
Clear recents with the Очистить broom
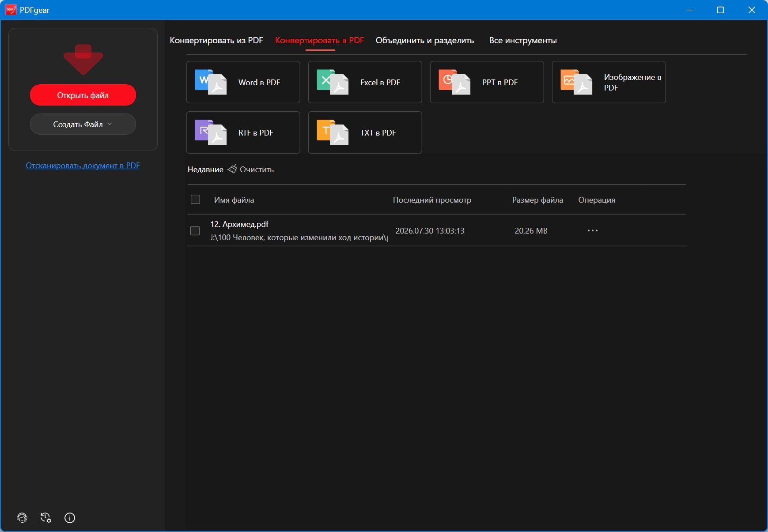(251, 170)
